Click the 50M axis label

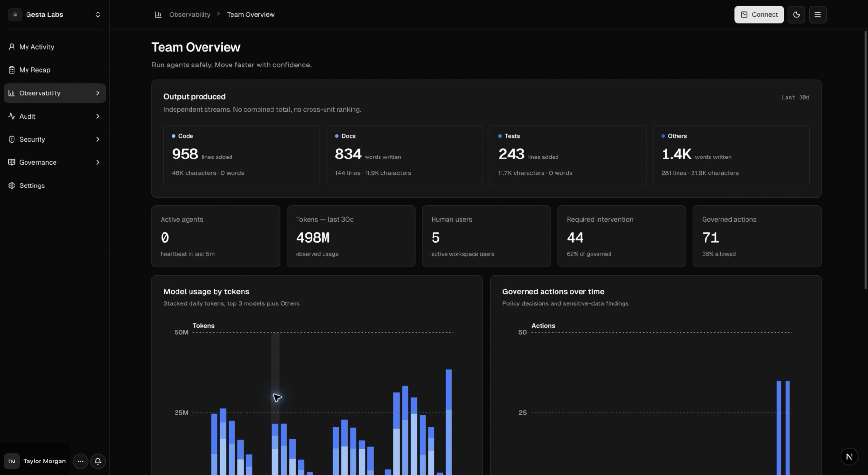(181, 332)
